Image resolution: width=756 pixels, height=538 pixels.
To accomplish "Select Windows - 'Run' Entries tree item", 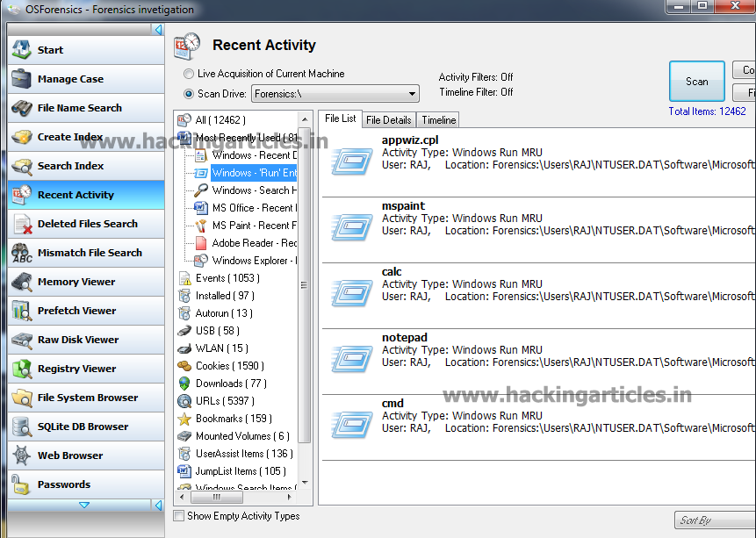I will 245,173.
